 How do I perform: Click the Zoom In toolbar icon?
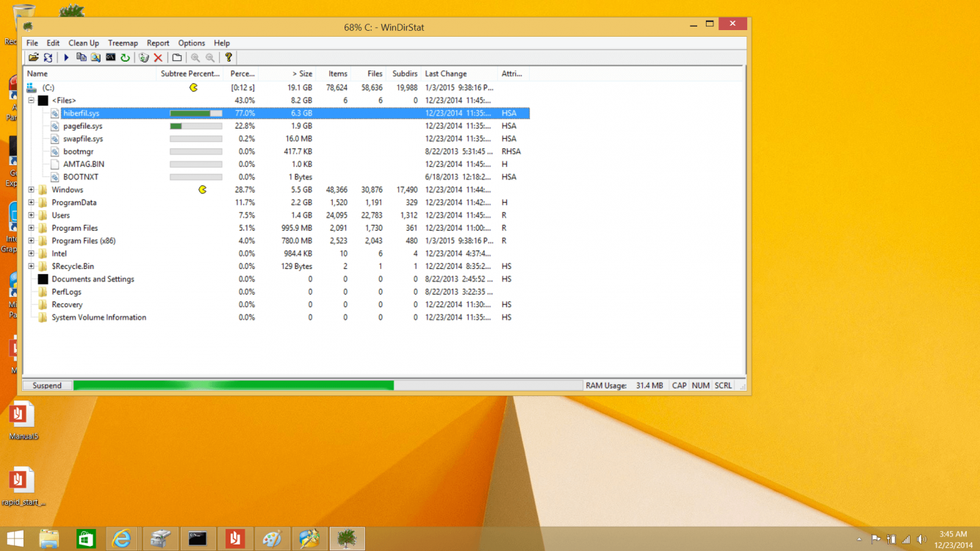(x=195, y=57)
